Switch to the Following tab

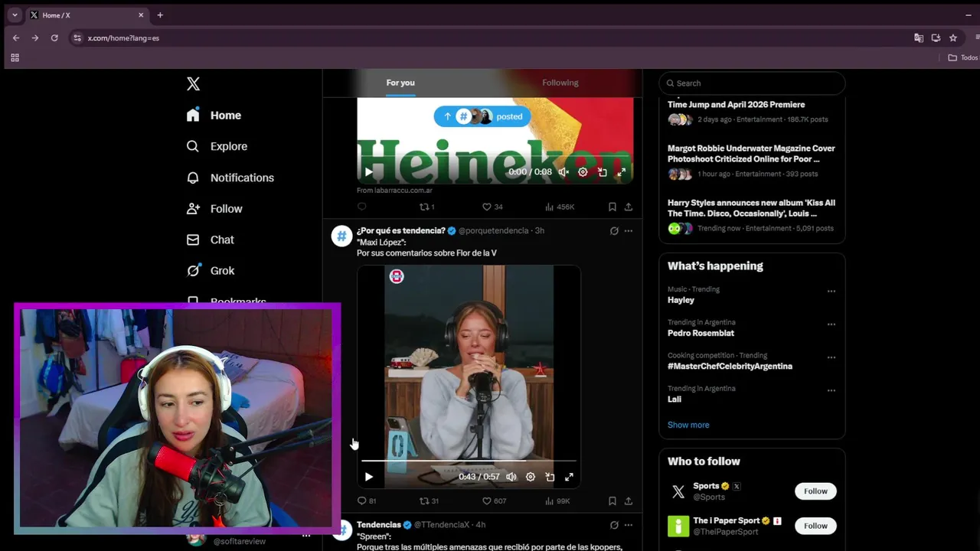[560, 83]
